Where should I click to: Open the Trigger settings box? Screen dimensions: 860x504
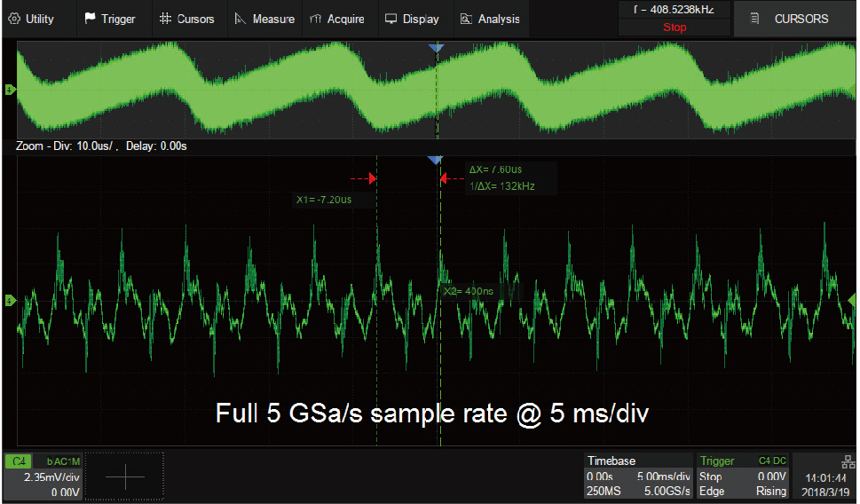(x=744, y=476)
